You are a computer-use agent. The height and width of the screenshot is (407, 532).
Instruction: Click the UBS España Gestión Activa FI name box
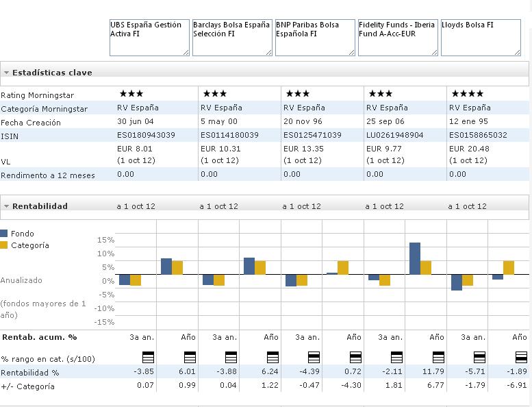click(x=150, y=38)
